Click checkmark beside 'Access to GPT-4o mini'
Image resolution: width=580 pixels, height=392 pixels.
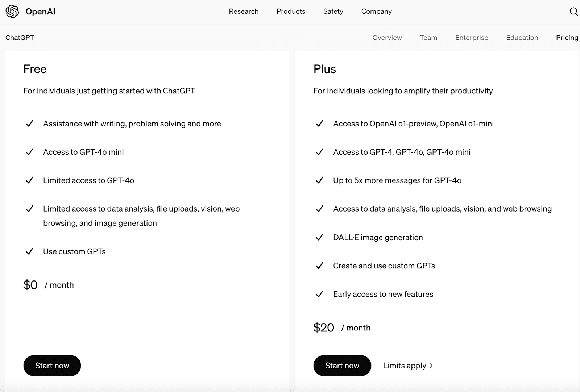click(29, 152)
